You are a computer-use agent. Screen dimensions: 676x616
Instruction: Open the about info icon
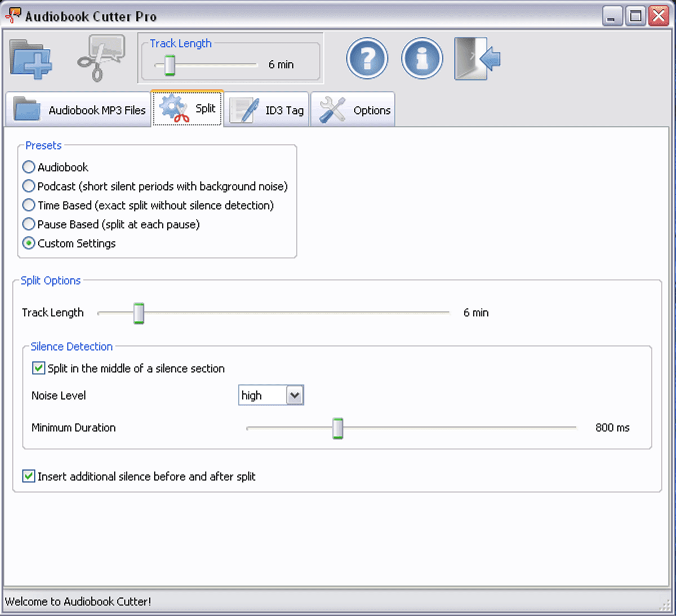pos(422,59)
